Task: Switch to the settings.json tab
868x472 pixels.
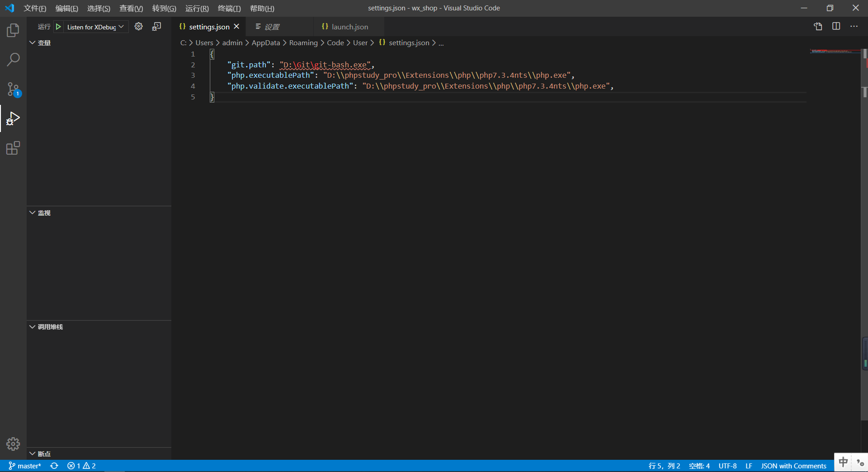Action: 209,27
